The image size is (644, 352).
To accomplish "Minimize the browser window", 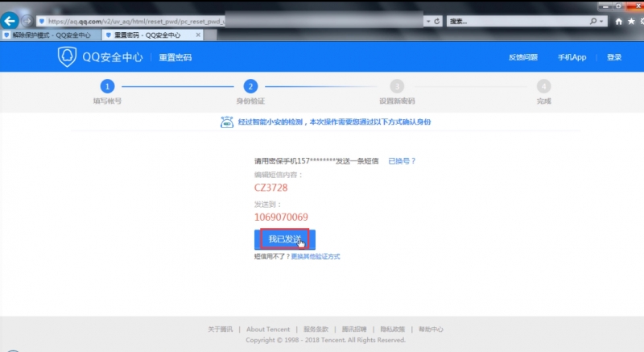I will click(x=605, y=6).
